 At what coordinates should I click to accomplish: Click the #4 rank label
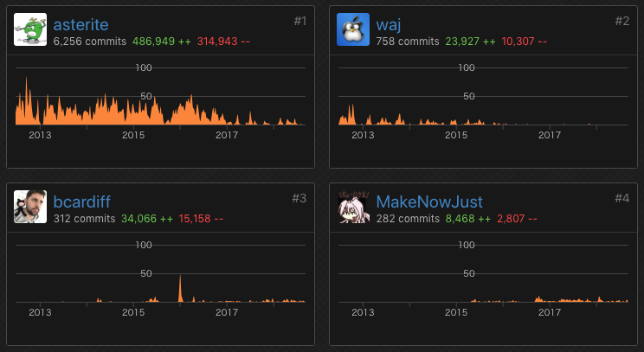pos(621,198)
